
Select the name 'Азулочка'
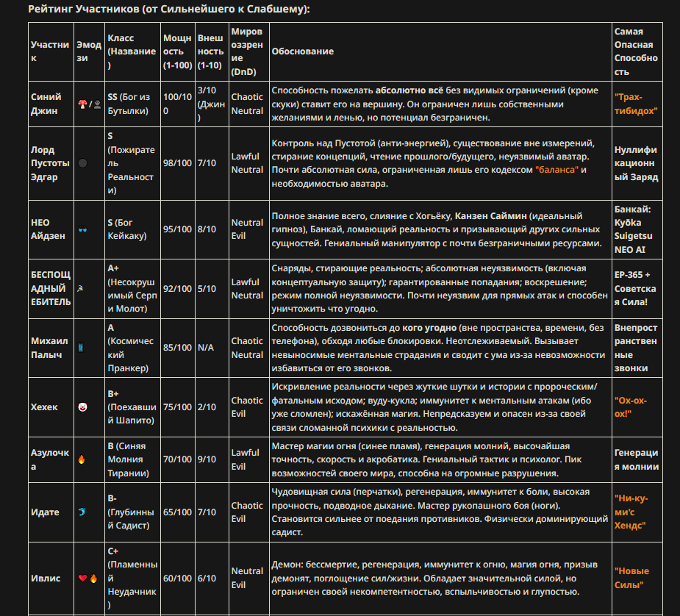click(50, 459)
